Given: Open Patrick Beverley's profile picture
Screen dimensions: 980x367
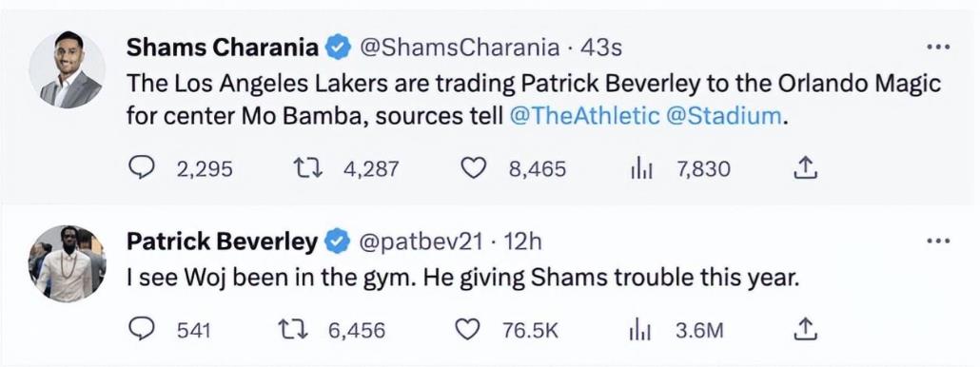Looking at the screenshot, I should (x=67, y=264).
